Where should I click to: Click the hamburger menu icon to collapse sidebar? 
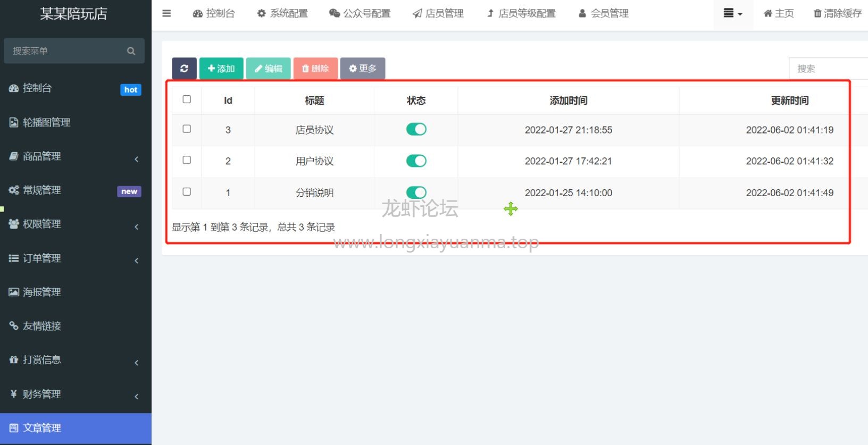[166, 13]
